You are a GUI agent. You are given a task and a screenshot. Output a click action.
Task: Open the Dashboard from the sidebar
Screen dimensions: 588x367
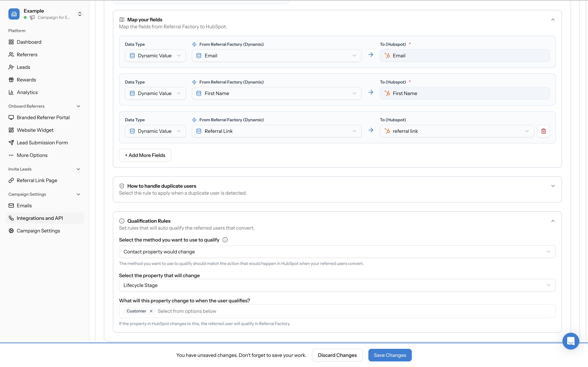29,42
